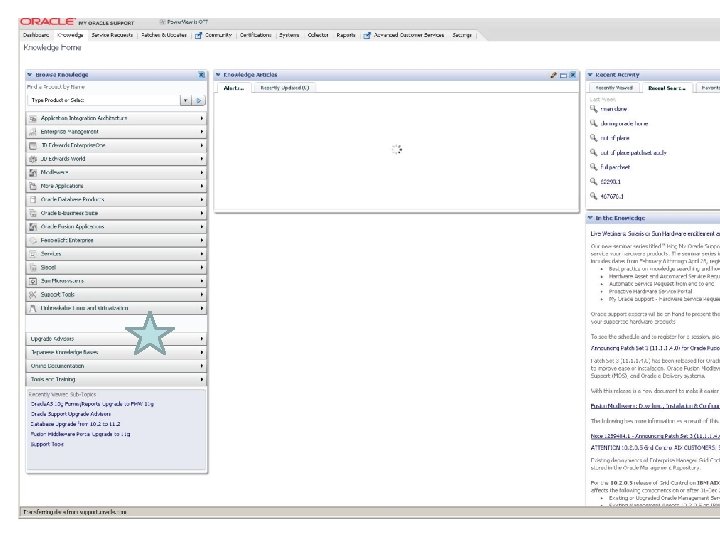Expand the Upgrade Advisors row arrow
The height and width of the screenshot is (540, 720).
tap(202, 339)
